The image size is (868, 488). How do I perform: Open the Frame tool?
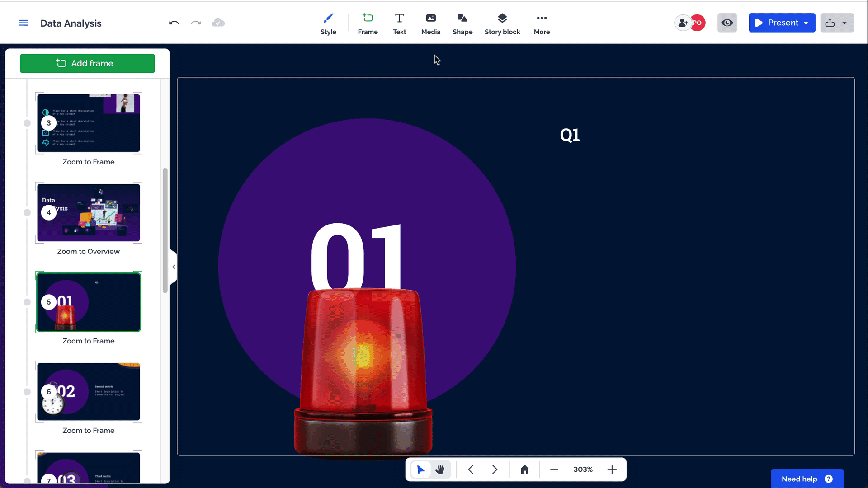pos(368,24)
